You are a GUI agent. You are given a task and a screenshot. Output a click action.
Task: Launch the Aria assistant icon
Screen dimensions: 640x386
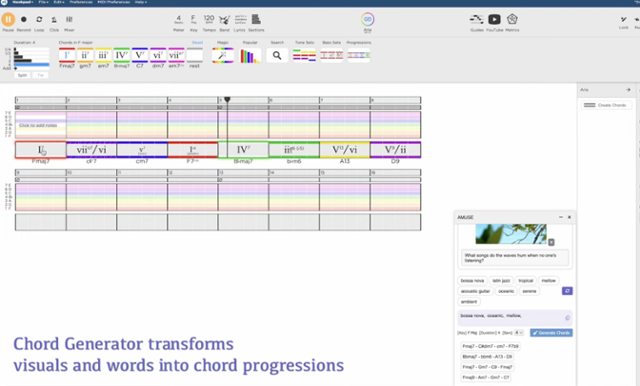pos(368,19)
